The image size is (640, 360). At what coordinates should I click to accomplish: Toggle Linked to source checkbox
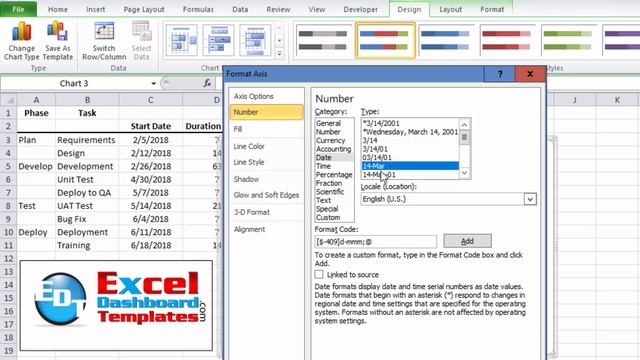[x=319, y=274]
